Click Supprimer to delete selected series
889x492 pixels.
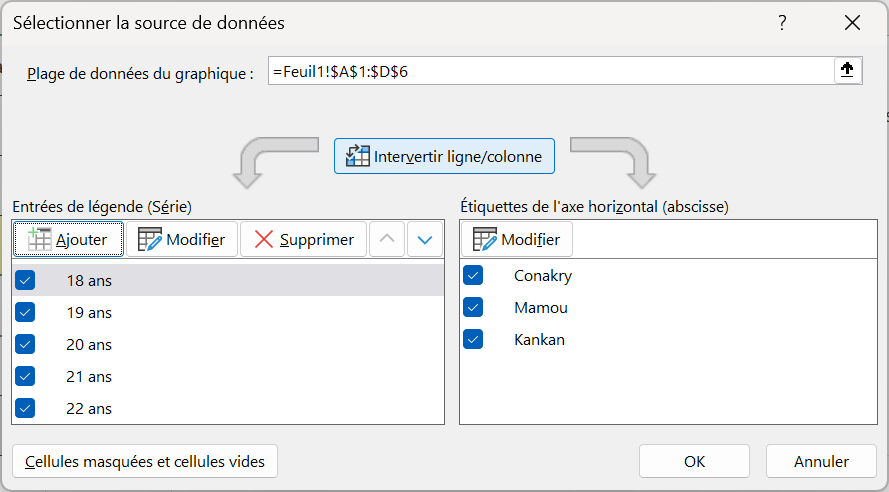tap(303, 240)
